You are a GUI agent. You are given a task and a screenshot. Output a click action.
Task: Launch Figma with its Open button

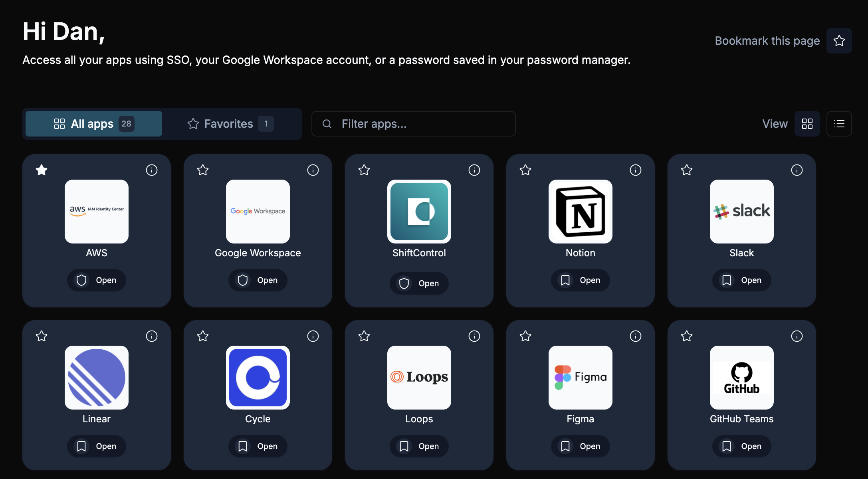[x=581, y=446]
